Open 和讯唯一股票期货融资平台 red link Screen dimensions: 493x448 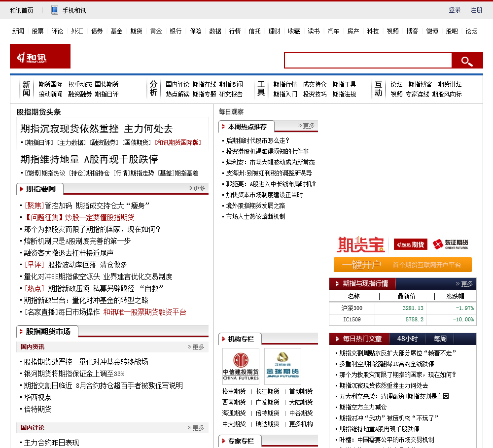[x=145, y=312]
